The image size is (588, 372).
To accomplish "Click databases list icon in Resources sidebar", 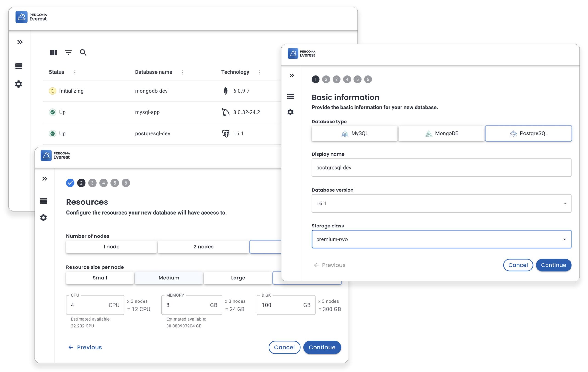I will click(x=43, y=201).
